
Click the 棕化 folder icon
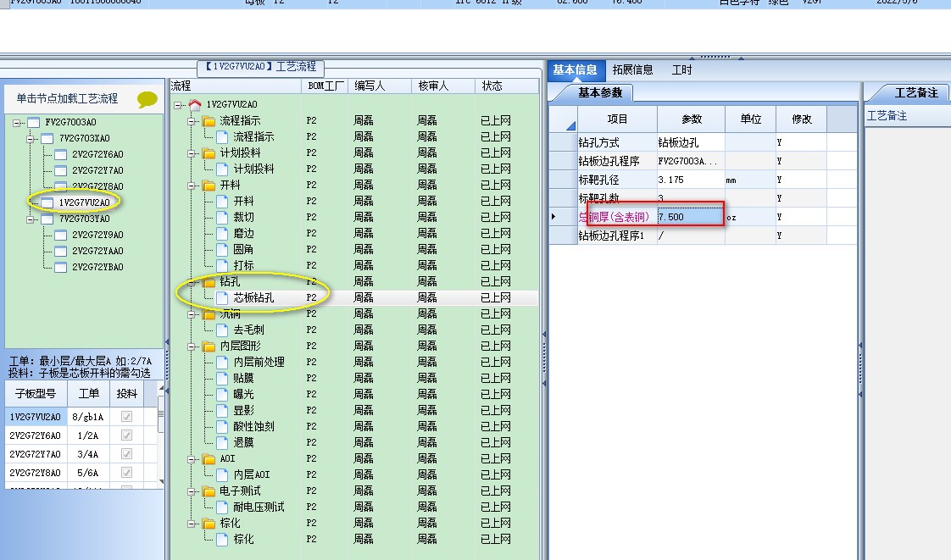(209, 523)
